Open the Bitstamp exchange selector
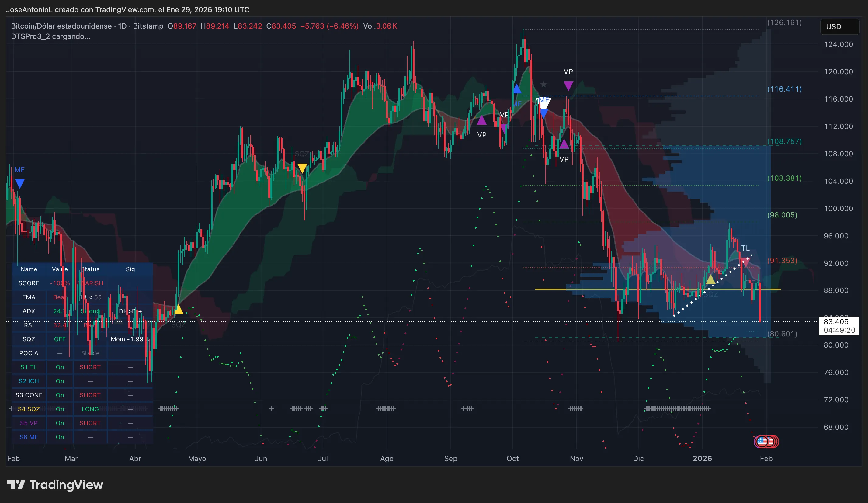 click(x=148, y=26)
